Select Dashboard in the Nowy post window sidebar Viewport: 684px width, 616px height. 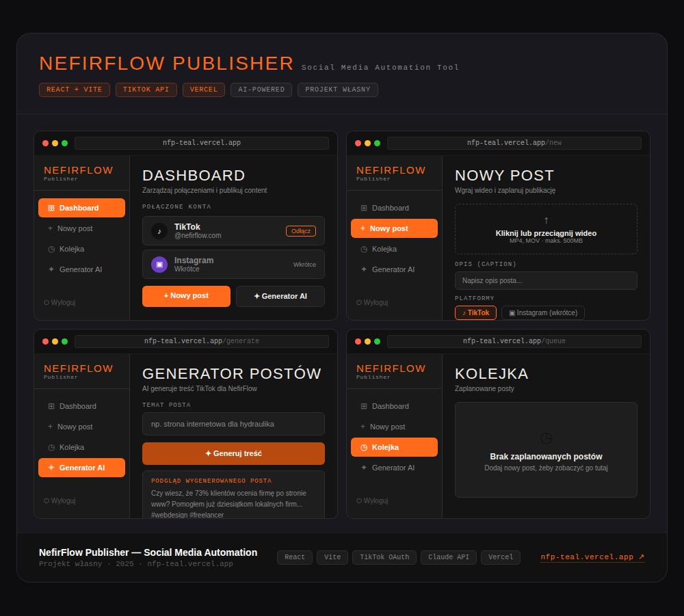click(x=394, y=208)
